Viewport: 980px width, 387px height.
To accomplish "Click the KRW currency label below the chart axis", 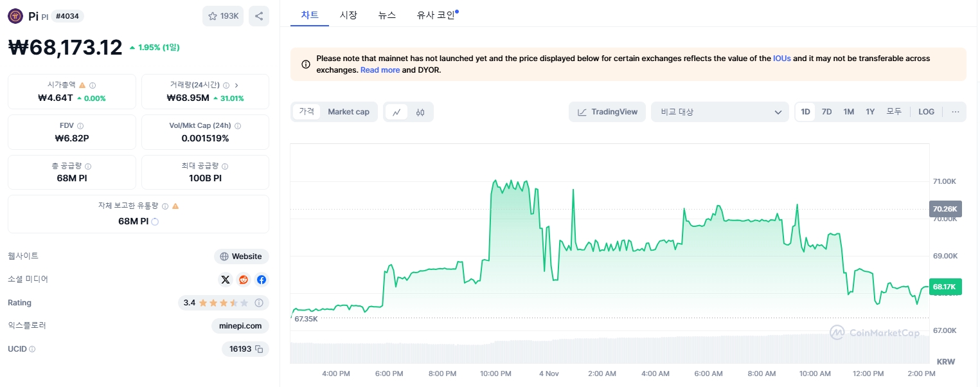I will 945,361.
